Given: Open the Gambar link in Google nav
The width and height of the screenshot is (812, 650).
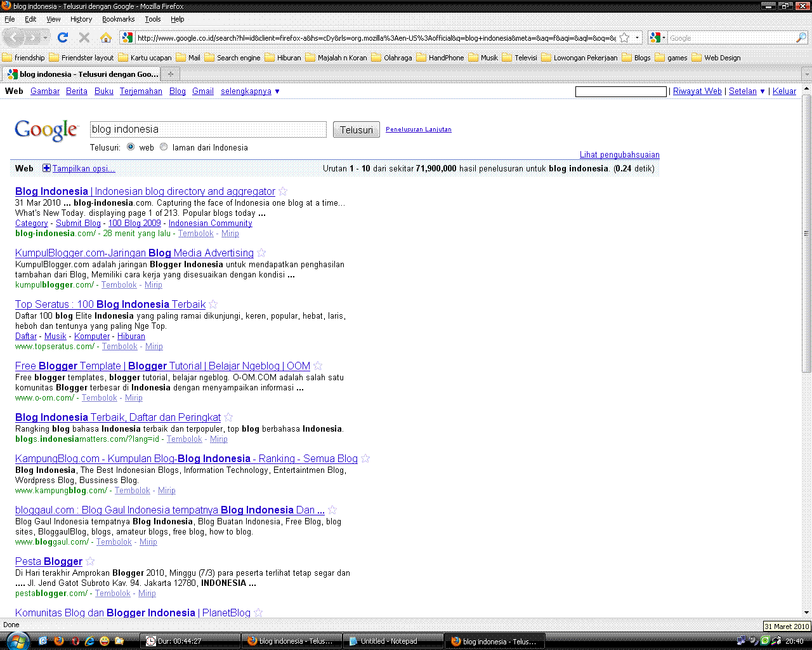Looking at the screenshot, I should coord(45,91).
